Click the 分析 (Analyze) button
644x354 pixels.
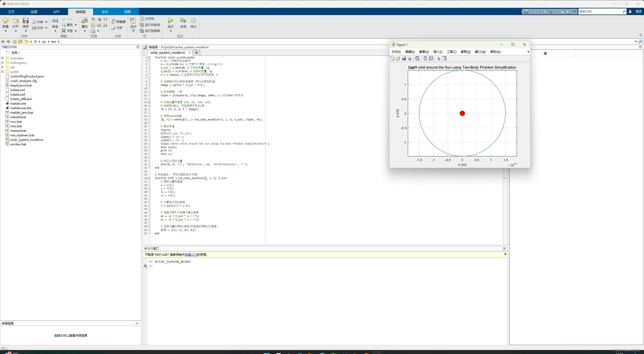[x=117, y=28]
